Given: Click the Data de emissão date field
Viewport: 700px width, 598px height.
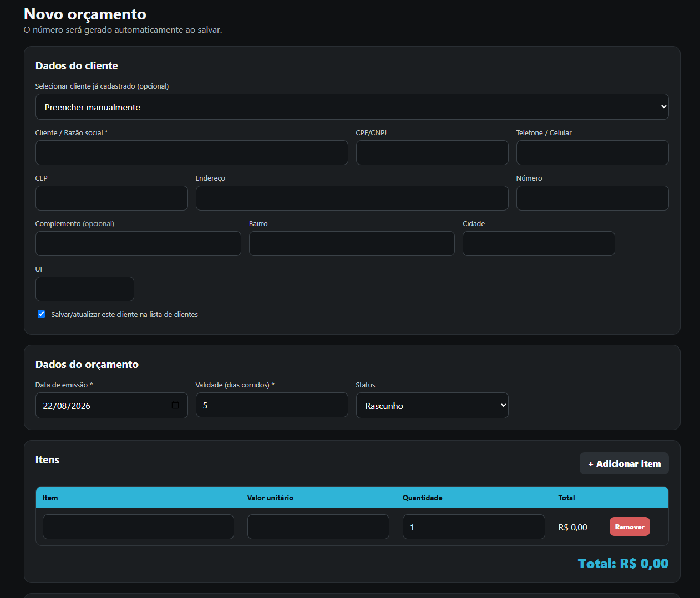Looking at the screenshot, I should [x=111, y=406].
